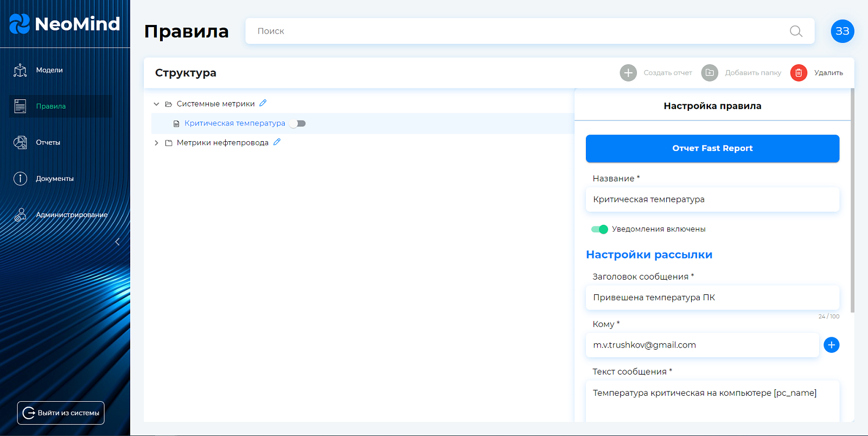Collapse the Системные метрики folder
868x436 pixels.
(x=156, y=104)
